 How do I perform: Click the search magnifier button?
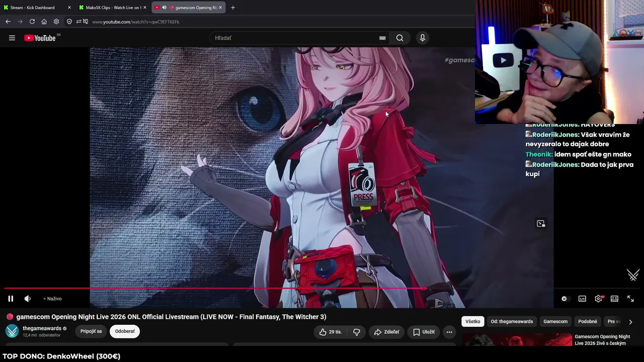pyautogui.click(x=399, y=38)
